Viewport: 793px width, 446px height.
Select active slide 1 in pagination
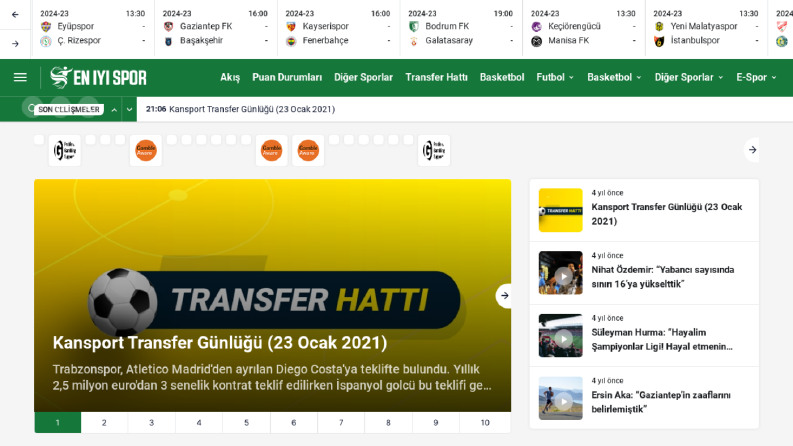click(58, 423)
